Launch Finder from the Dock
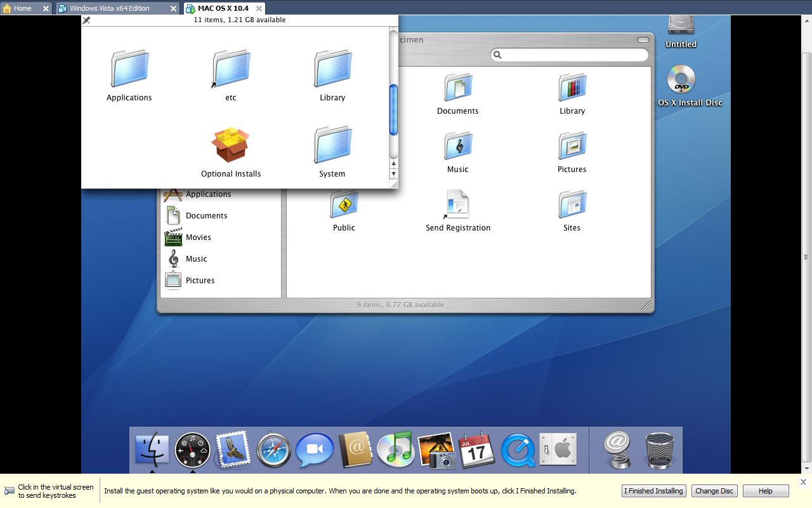812x508 pixels. click(x=152, y=450)
